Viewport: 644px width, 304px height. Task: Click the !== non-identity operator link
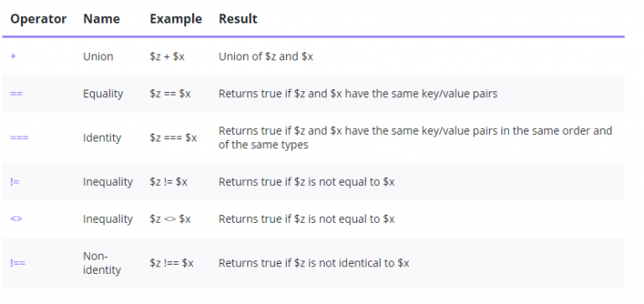18,263
